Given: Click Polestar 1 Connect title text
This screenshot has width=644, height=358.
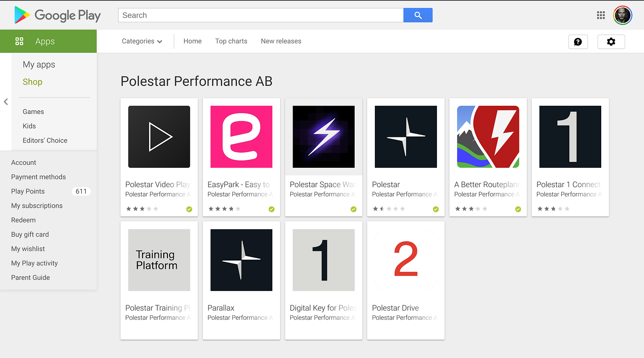Looking at the screenshot, I should pos(569,184).
